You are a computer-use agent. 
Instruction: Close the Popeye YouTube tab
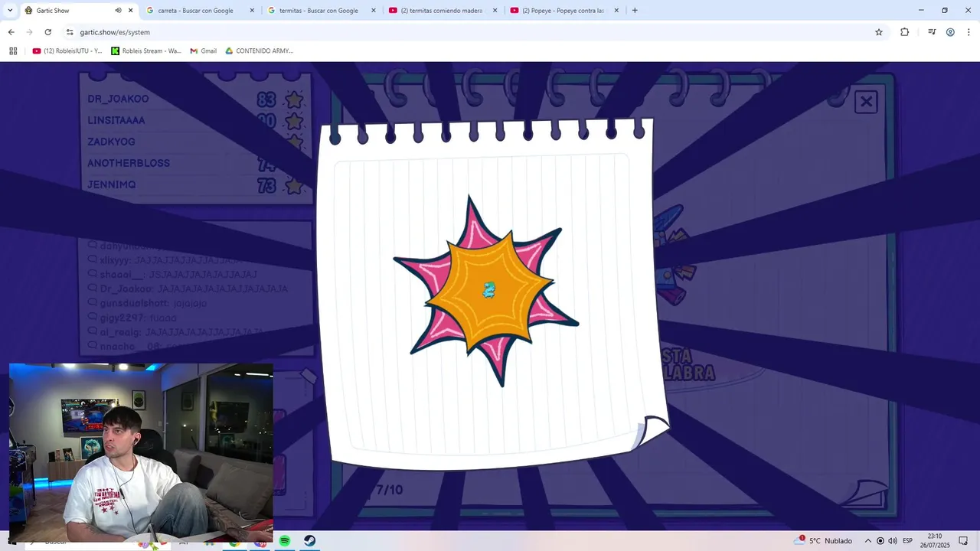point(616,11)
